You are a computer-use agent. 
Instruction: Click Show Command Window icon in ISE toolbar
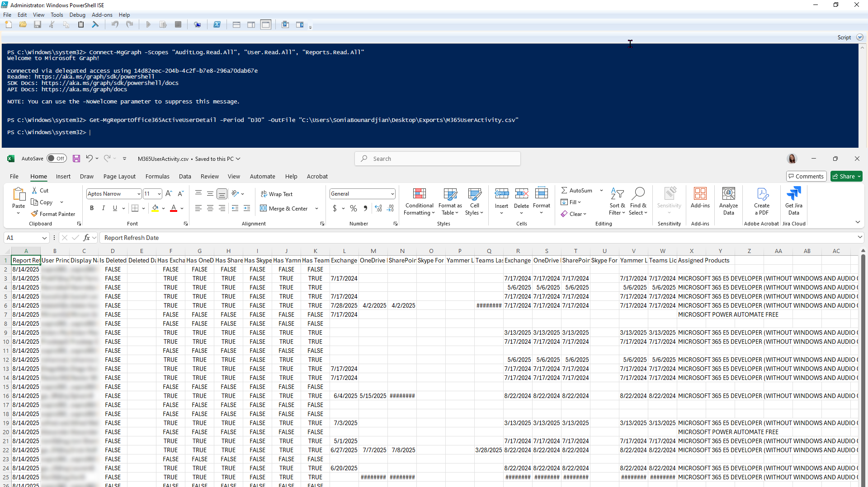(285, 25)
